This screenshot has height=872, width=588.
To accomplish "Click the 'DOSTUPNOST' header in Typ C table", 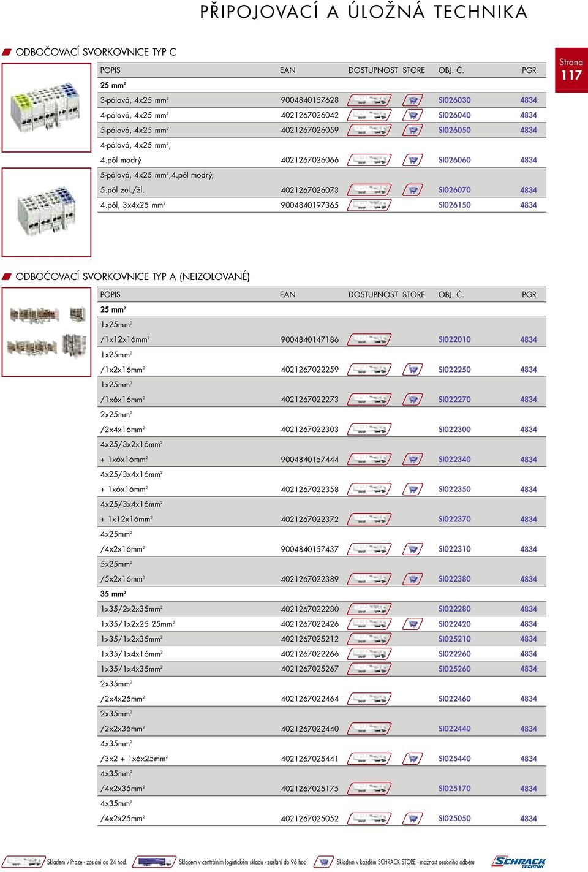I will click(x=373, y=70).
